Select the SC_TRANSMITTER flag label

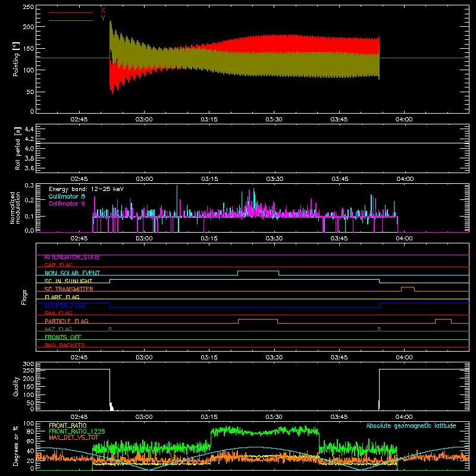click(68, 289)
